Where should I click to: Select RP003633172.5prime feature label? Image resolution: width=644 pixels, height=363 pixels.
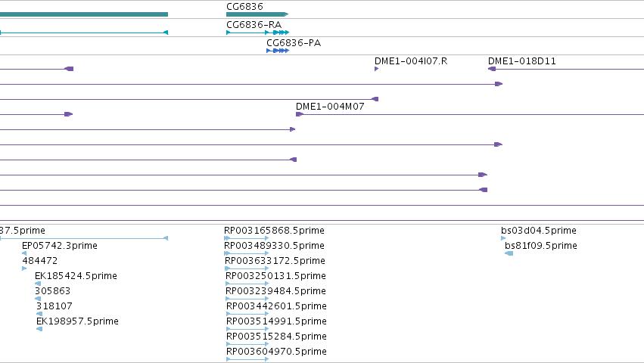coord(275,261)
